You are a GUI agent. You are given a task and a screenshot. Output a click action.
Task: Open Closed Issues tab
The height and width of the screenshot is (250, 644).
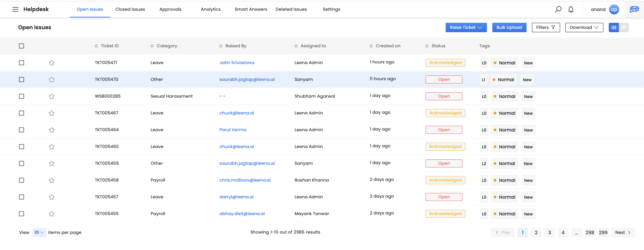tap(130, 9)
